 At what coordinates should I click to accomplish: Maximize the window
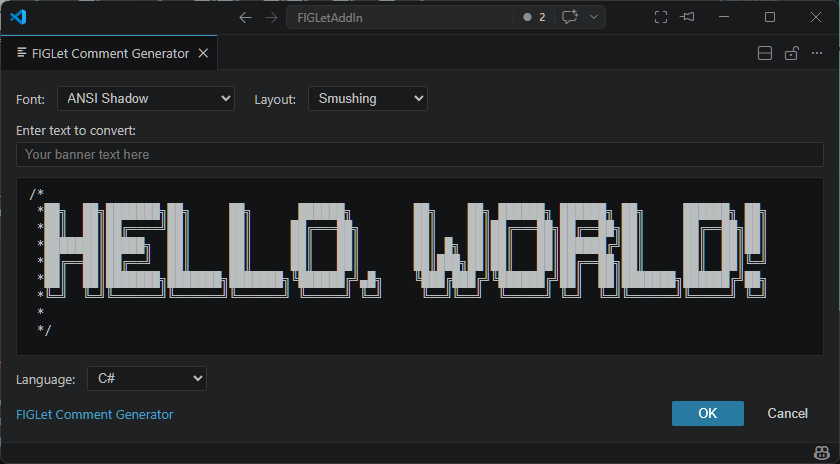click(770, 17)
